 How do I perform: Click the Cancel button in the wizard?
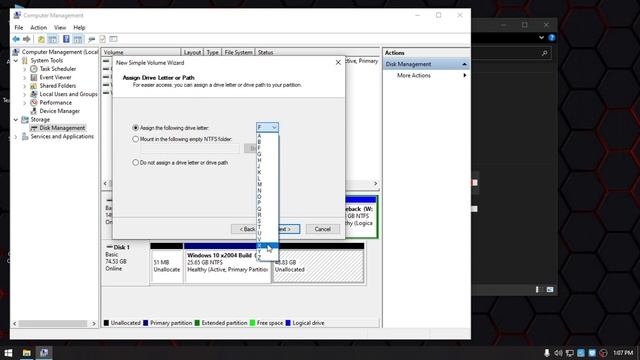(x=322, y=229)
